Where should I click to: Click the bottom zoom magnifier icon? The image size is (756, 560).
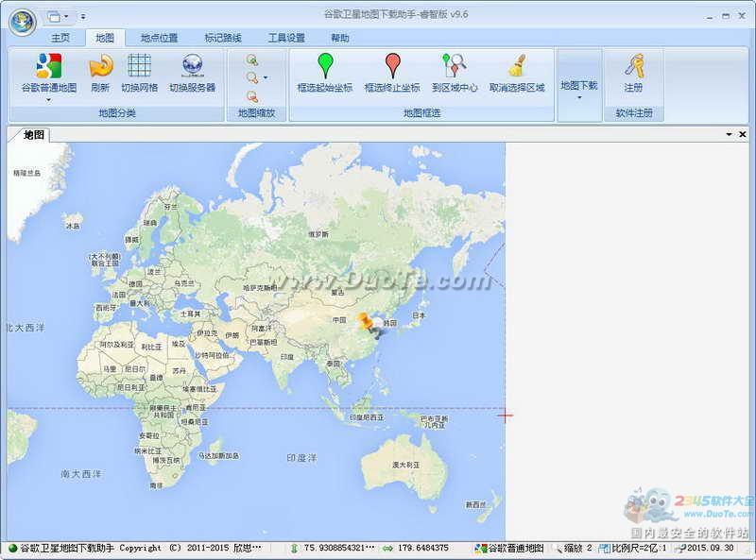252,96
